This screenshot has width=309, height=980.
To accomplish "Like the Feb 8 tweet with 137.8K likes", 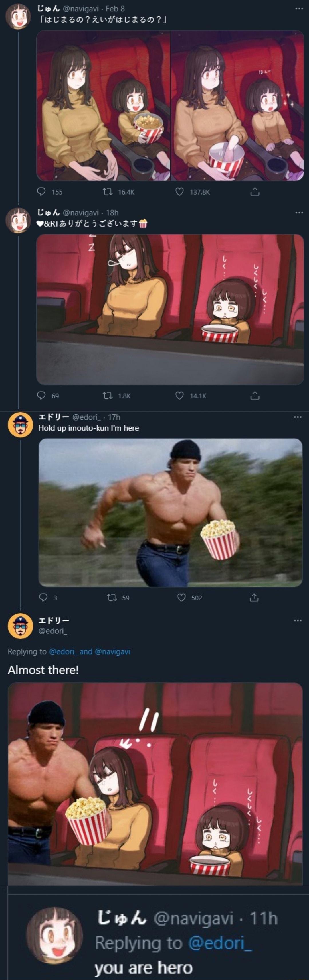I will pos(179,192).
